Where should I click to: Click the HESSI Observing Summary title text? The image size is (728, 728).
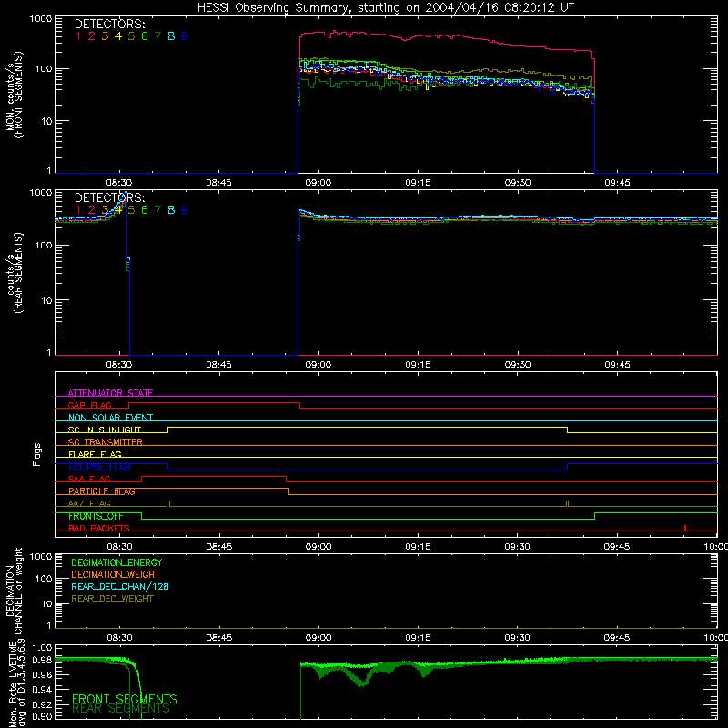(386, 8)
